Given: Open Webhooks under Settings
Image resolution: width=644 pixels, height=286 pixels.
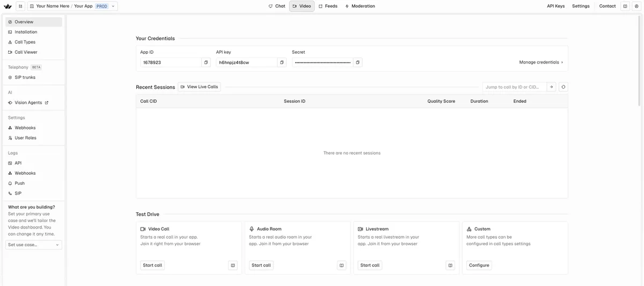Looking at the screenshot, I should (34, 128).
